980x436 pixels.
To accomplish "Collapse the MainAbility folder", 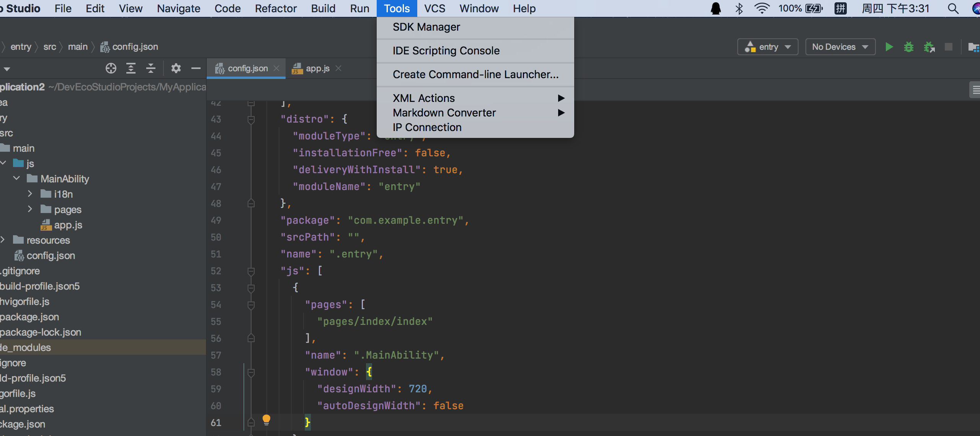I will point(16,179).
